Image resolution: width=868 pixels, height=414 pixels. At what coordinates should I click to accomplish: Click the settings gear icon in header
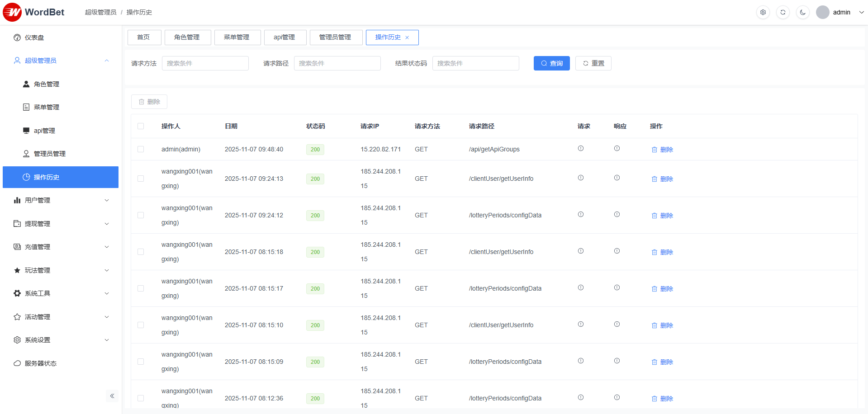(x=763, y=12)
